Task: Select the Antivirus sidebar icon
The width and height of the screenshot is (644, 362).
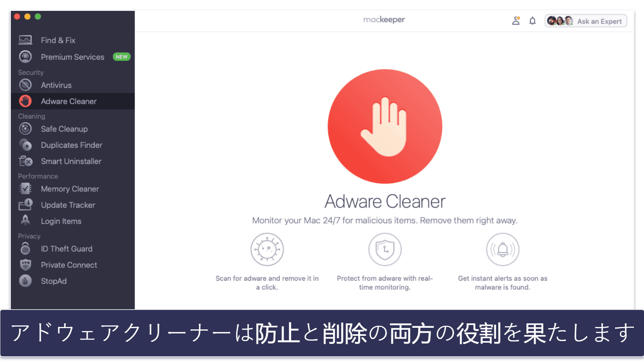Action: pos(25,85)
